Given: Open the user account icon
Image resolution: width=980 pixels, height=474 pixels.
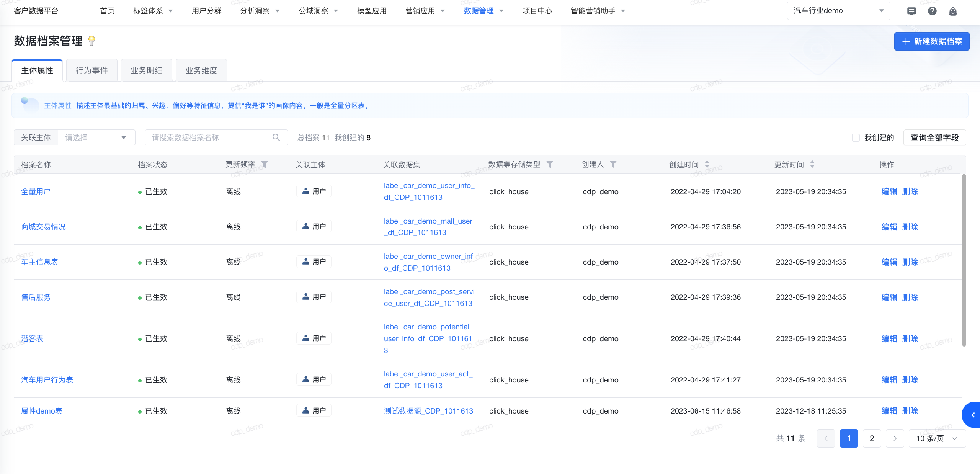Looking at the screenshot, I should [953, 11].
